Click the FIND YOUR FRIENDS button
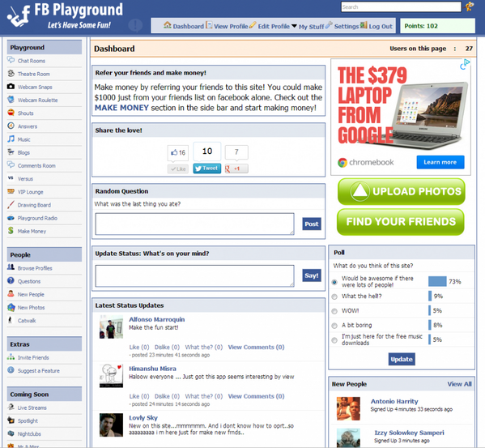 coord(401,222)
